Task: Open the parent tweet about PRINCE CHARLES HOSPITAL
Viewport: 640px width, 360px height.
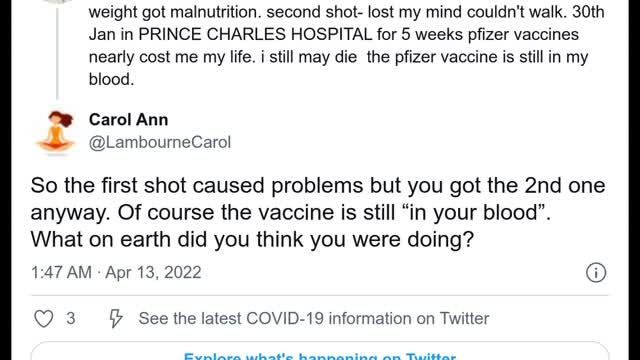Action: click(346, 45)
